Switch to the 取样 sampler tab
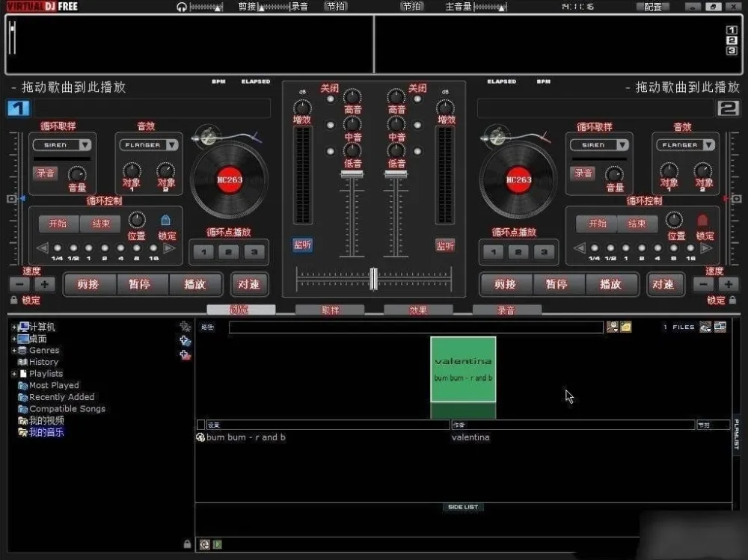The width and height of the screenshot is (748, 560). pos(329,309)
